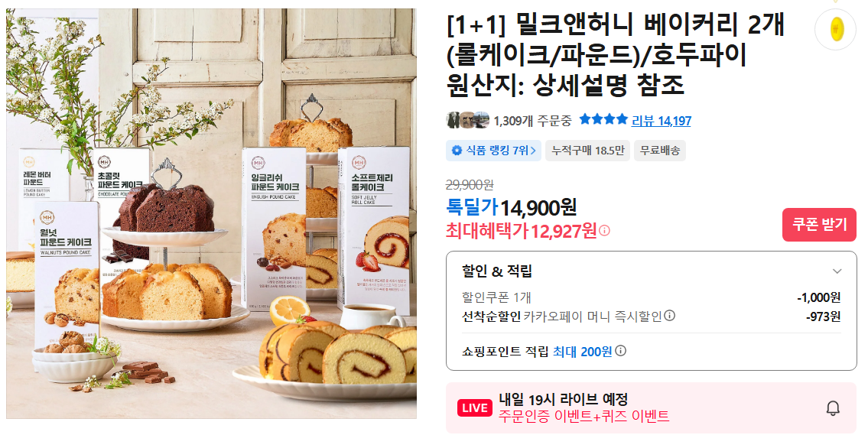Click the blue star rating icons
This screenshot has height=435, width=868.
tap(603, 119)
